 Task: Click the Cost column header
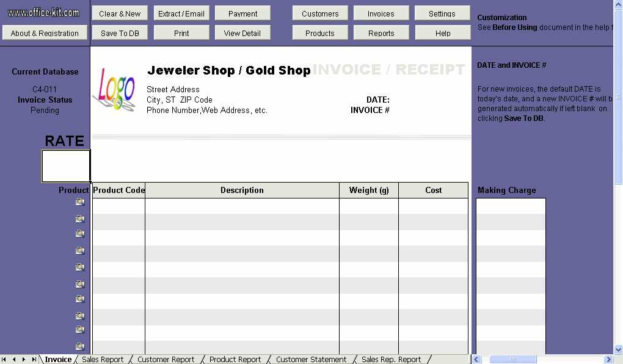433,190
